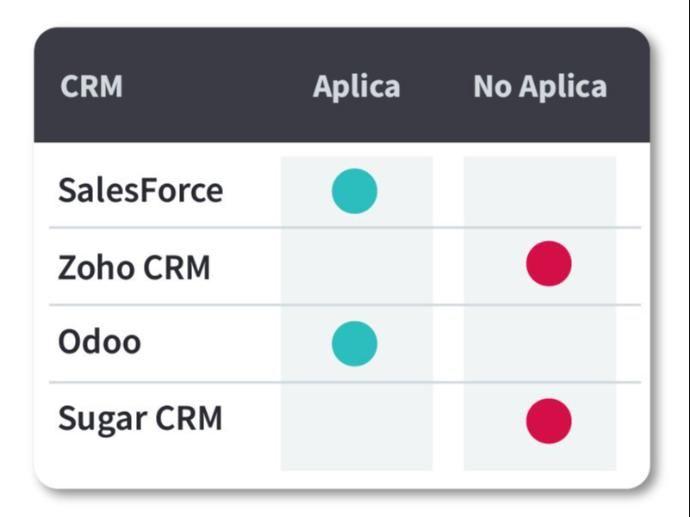Select empty No Aplica cell for Odoo
690x517 pixels.
coord(540,344)
